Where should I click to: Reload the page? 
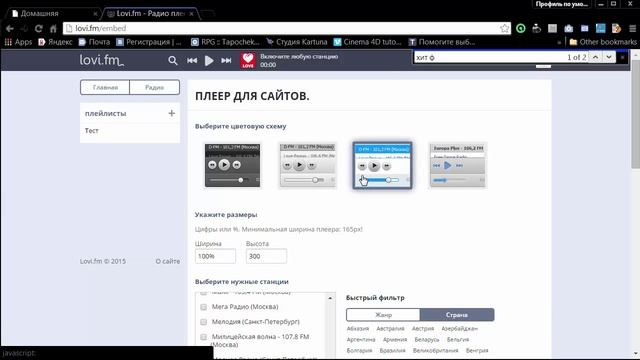pos(38,28)
